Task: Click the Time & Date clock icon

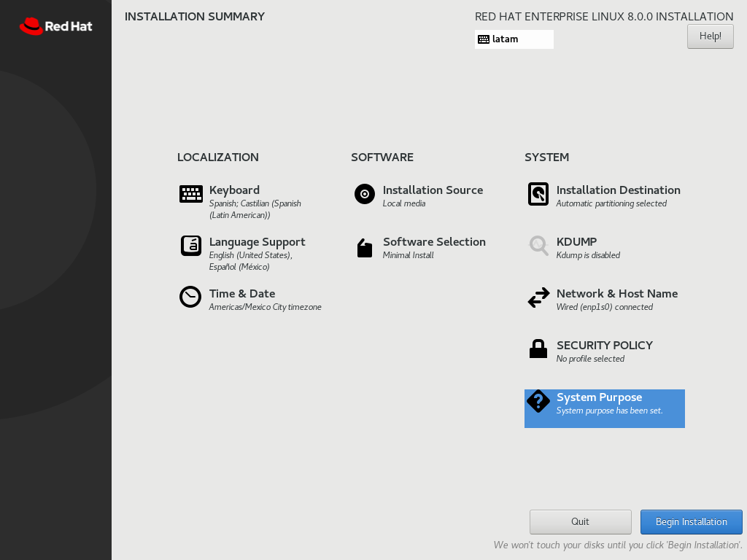Action: (x=190, y=297)
